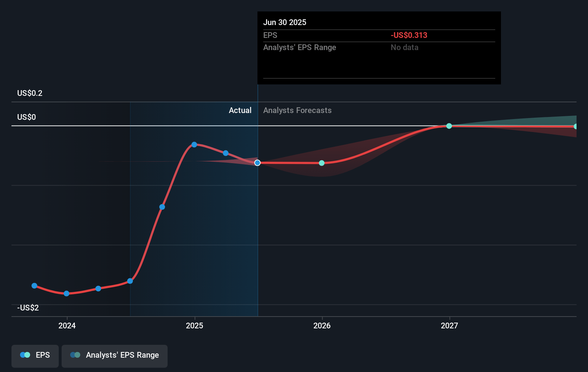Click the US$0.2 y-axis label
This screenshot has width=588, height=372.
[30, 93]
